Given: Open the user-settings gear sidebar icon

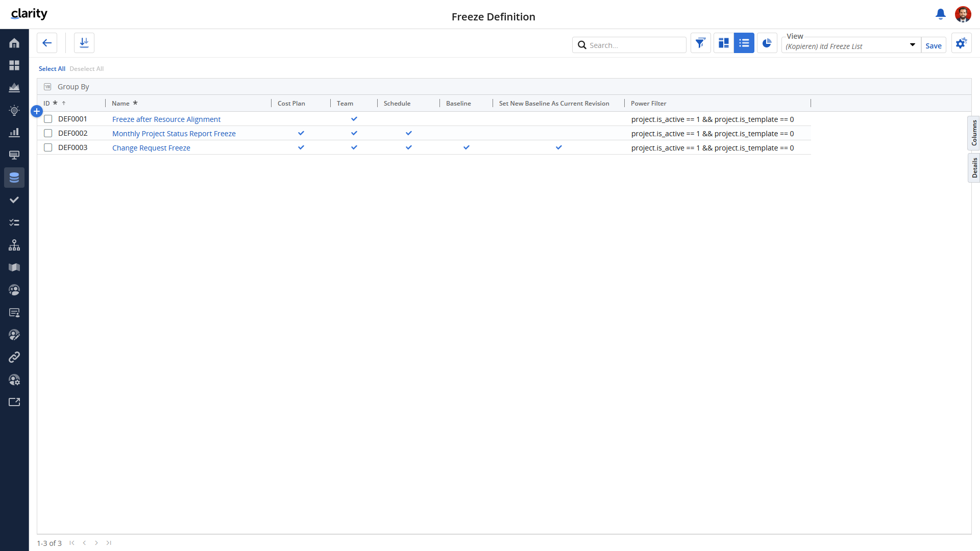Looking at the screenshot, I should 14,380.
